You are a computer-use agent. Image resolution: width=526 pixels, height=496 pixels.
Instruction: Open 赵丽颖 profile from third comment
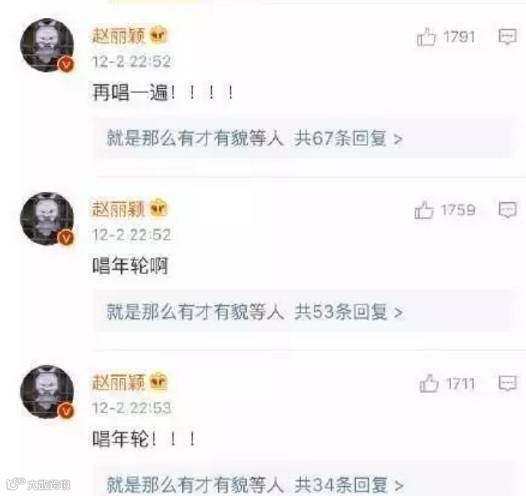118,382
